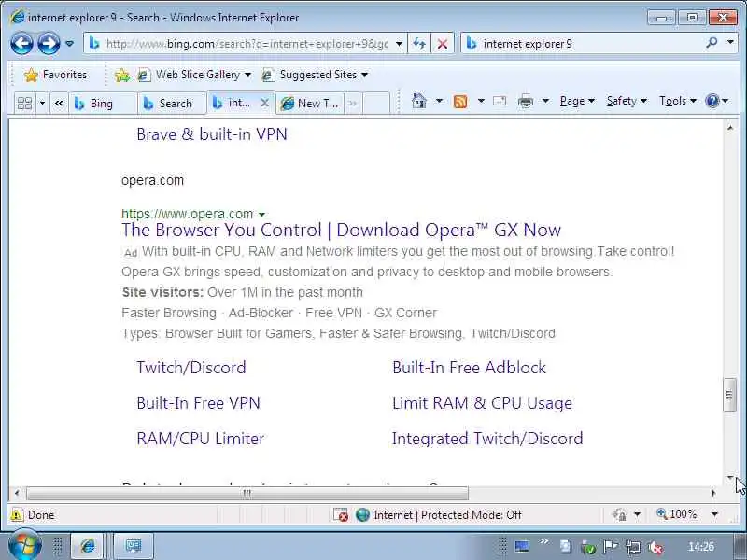Open Suggested Sites favorite
The image size is (747, 560).
[x=315, y=75]
